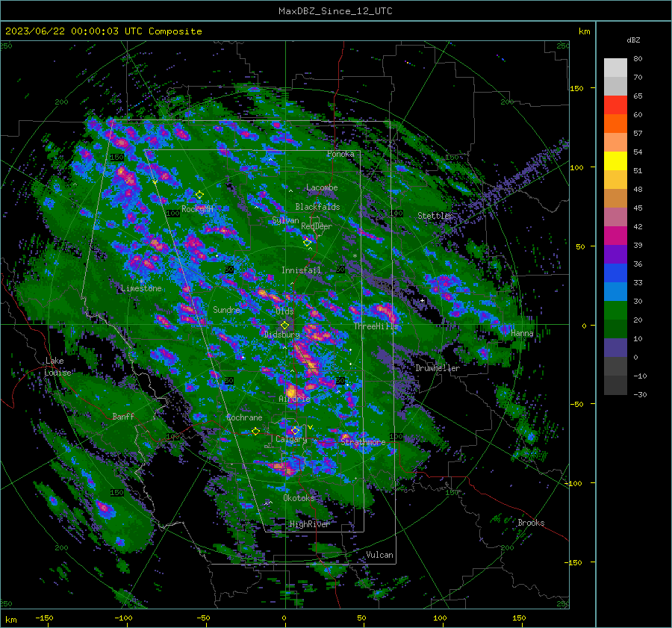This screenshot has width=672, height=628.
Task: Click the dBZ legend heading
Action: (633, 40)
